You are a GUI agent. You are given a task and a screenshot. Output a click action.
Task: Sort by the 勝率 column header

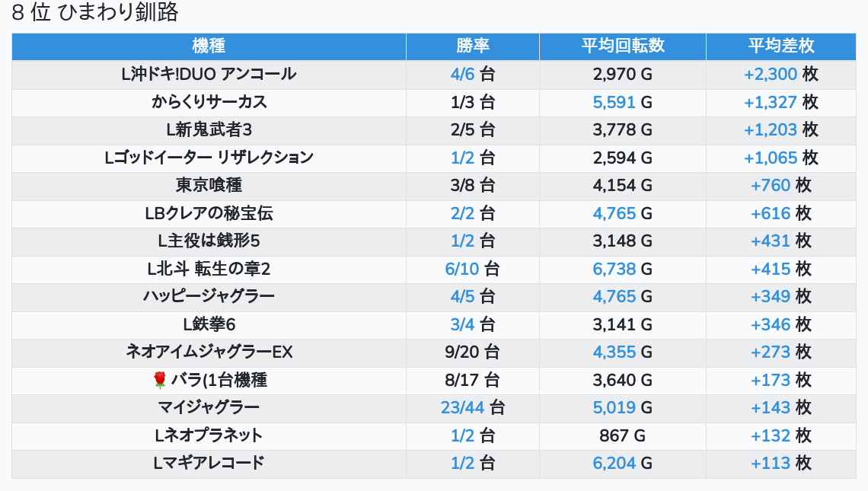coord(473,46)
